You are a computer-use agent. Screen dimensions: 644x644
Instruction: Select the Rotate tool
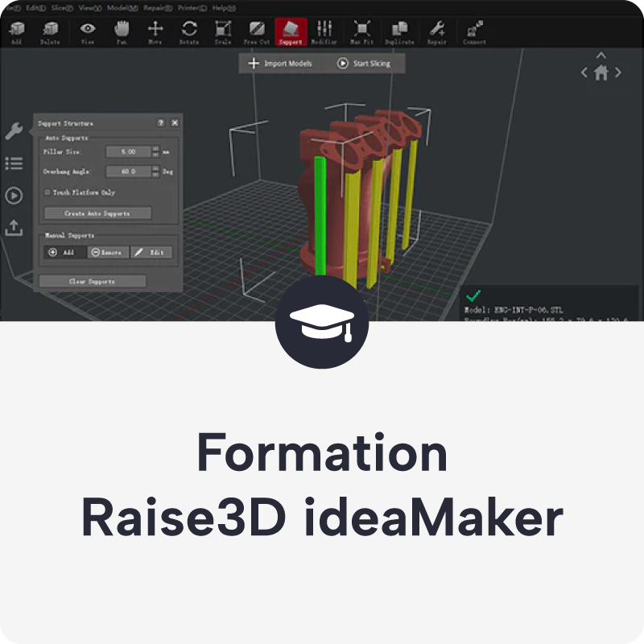pos(189,32)
